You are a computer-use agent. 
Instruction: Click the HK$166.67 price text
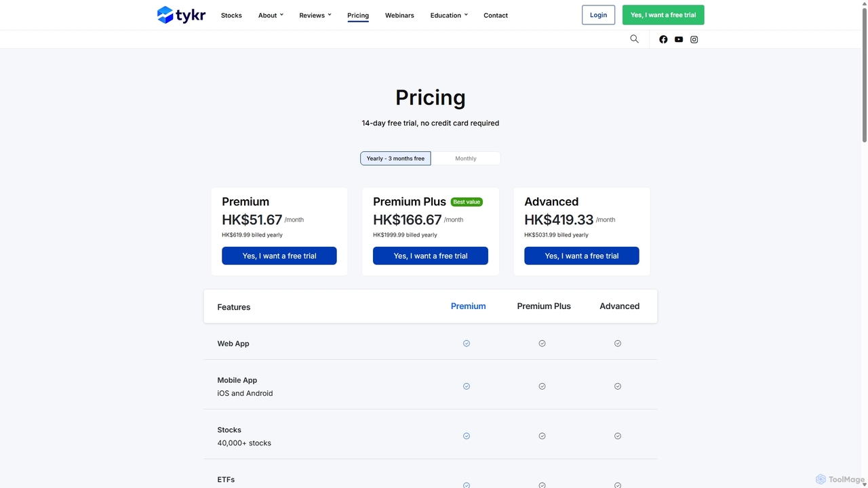(408, 220)
